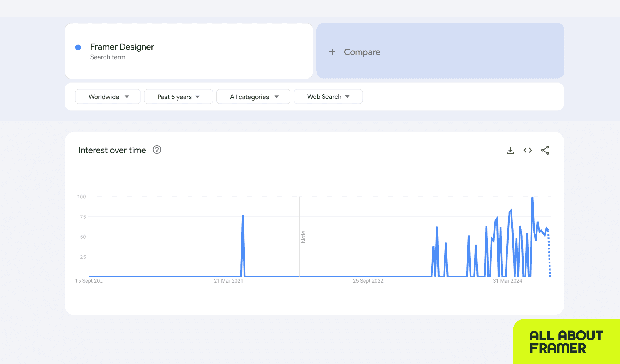620x364 pixels.
Task: Add a comparison term via Compare
Action: click(440, 51)
